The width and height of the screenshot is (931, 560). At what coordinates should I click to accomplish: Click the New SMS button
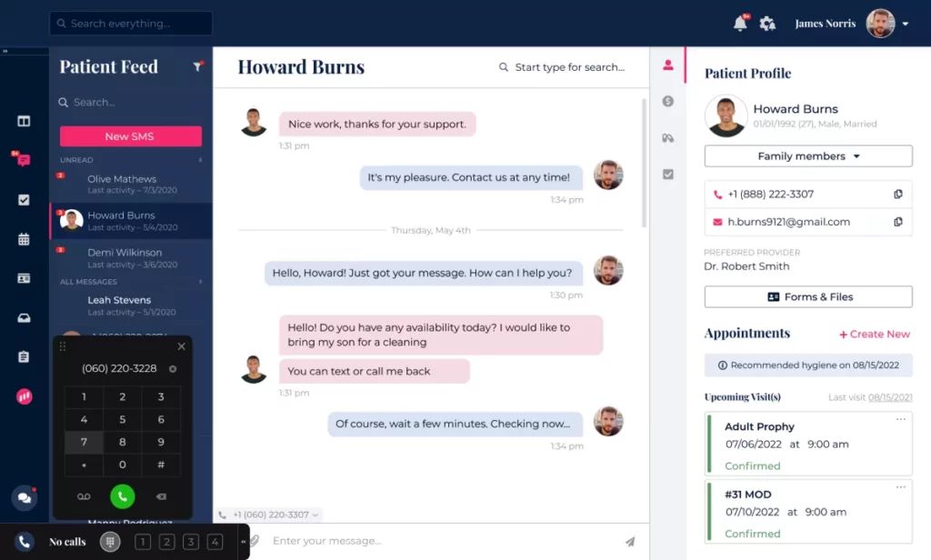pos(130,136)
